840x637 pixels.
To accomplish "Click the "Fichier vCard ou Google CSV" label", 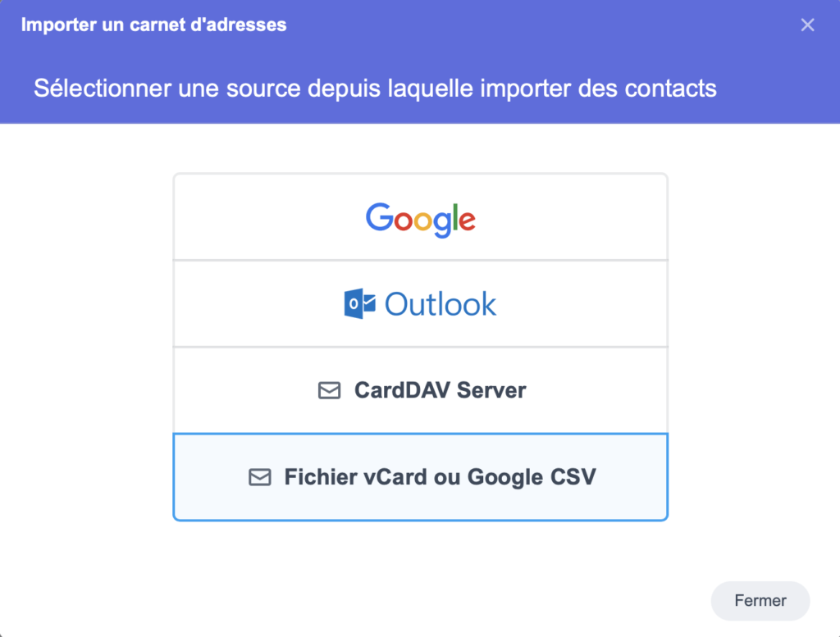I will (x=440, y=477).
